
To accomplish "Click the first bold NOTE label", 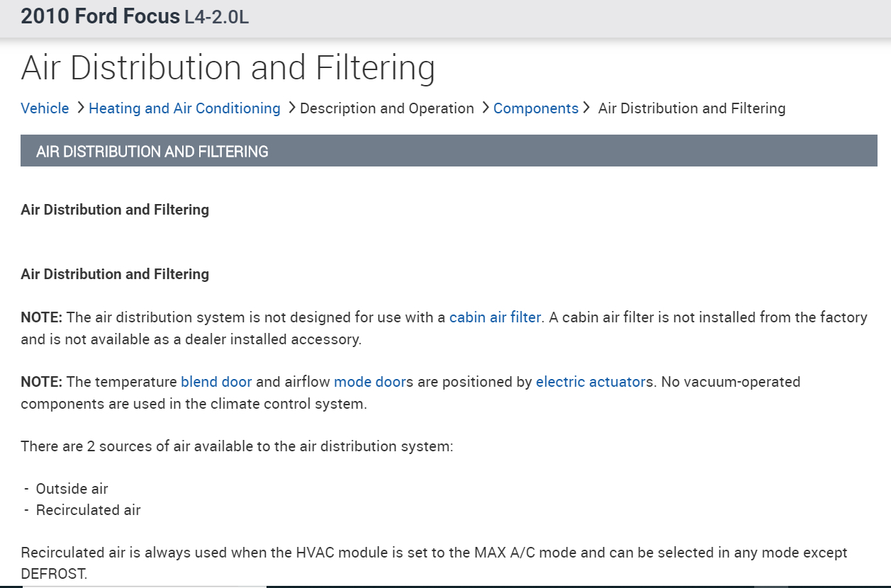I will [x=42, y=317].
